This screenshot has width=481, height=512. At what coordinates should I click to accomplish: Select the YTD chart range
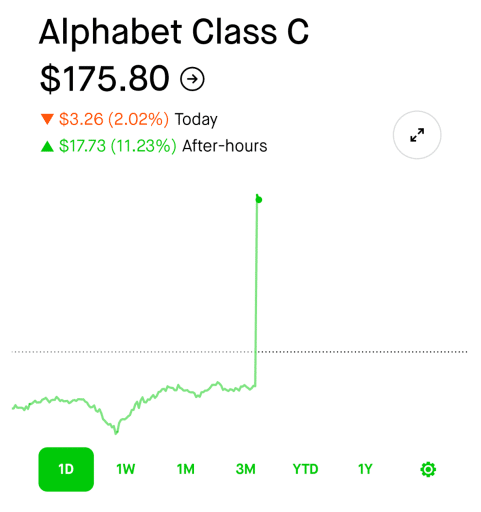(x=305, y=469)
